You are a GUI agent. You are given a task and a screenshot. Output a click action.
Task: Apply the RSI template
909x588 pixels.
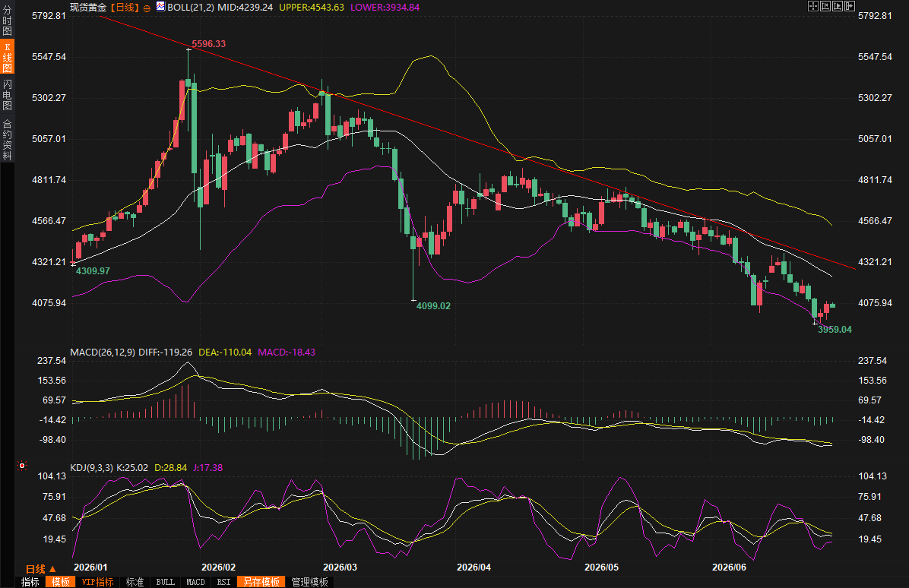click(223, 582)
